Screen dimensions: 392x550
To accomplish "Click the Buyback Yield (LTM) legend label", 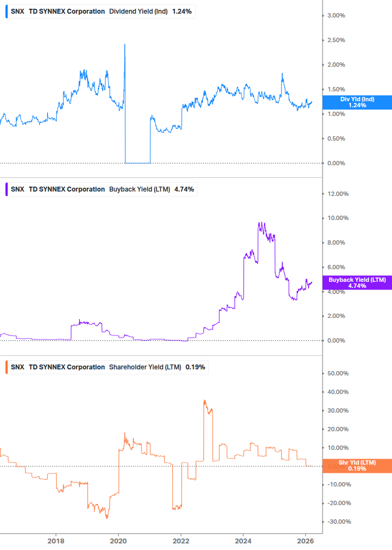I will pos(140,189).
